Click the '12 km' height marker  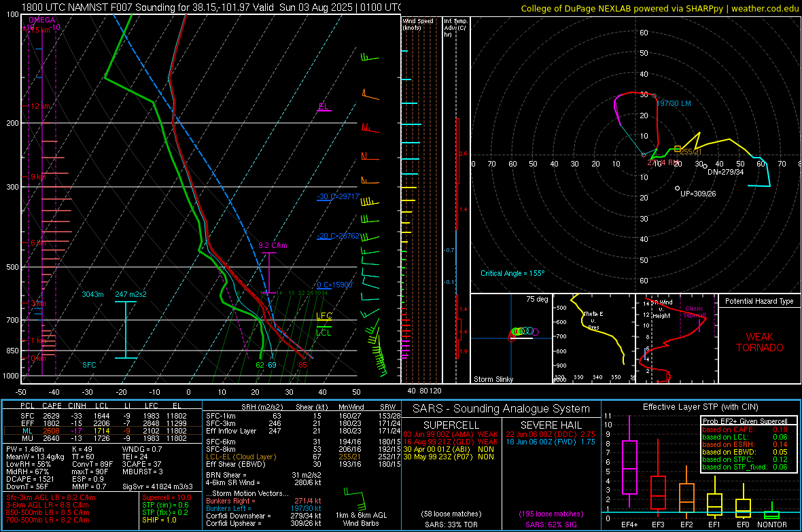click(41, 106)
